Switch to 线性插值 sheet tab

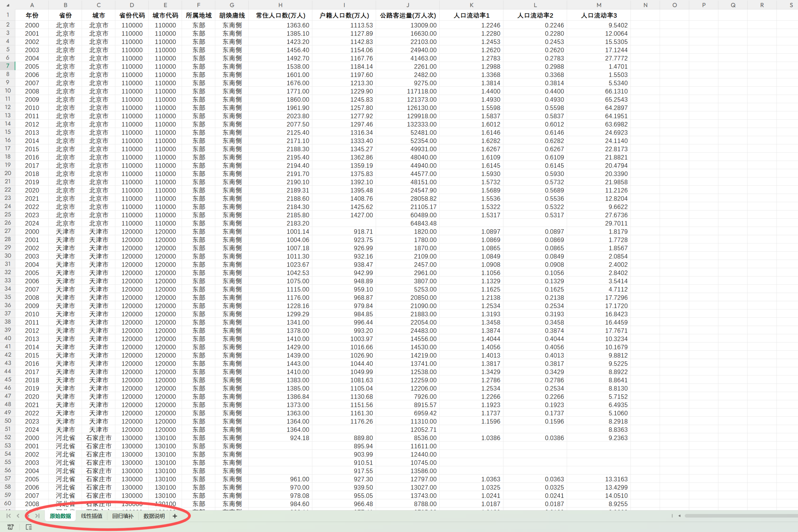pos(91,516)
